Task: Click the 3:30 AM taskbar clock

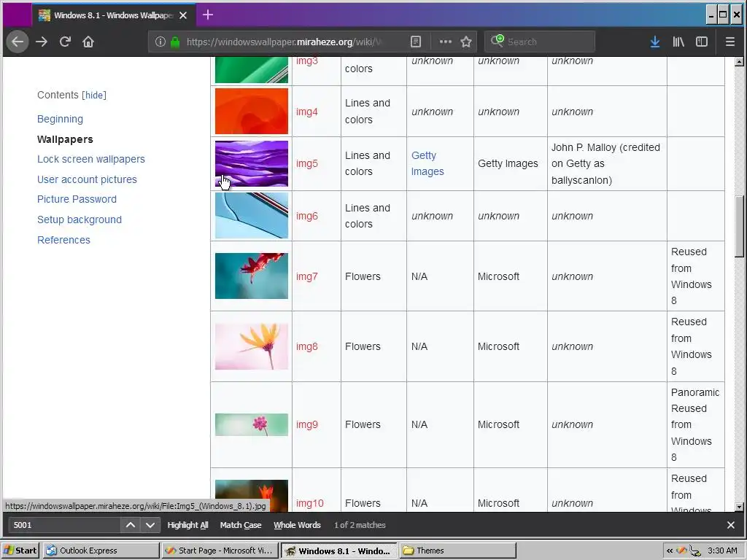Action: pyautogui.click(x=722, y=551)
